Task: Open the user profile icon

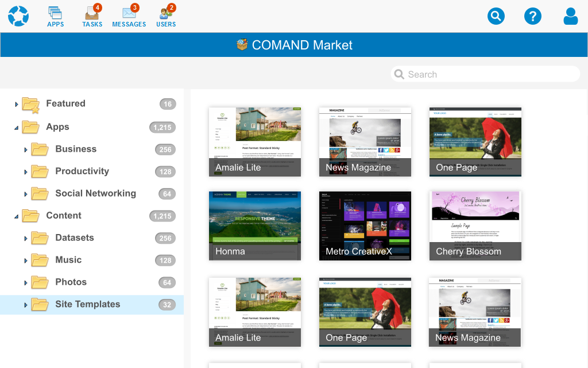Action: point(570,16)
